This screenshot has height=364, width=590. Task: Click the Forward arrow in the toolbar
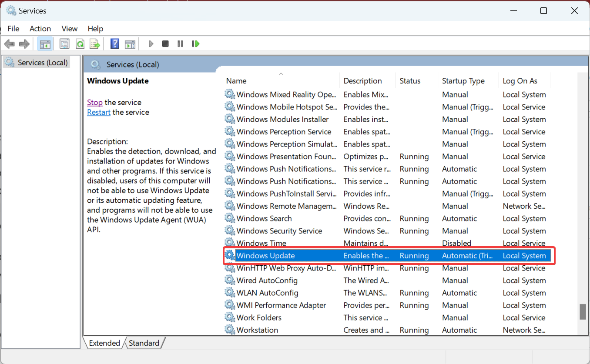click(x=24, y=44)
